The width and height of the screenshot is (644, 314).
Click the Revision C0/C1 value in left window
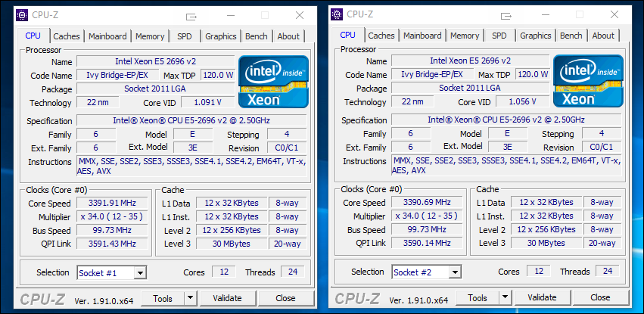point(287,148)
